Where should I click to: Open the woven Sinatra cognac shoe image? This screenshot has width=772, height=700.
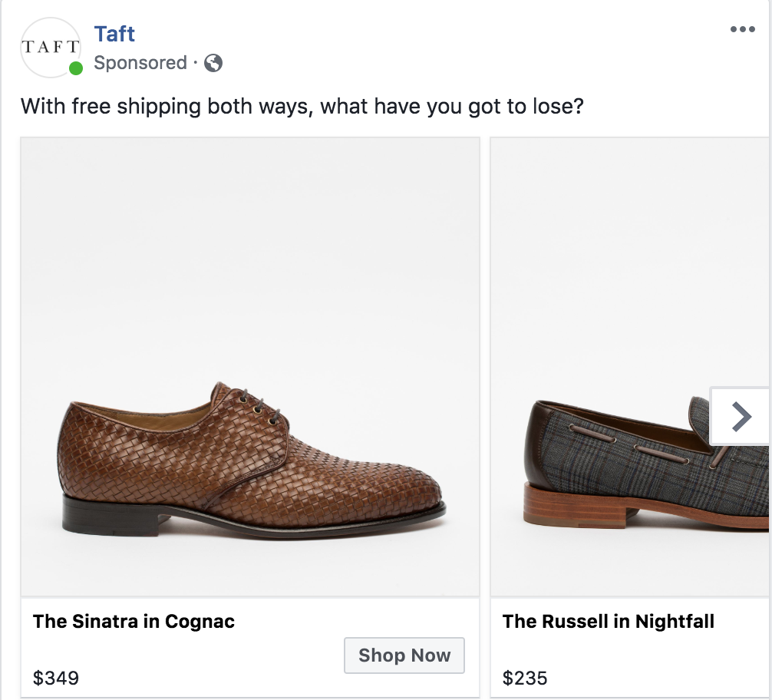[x=250, y=367]
